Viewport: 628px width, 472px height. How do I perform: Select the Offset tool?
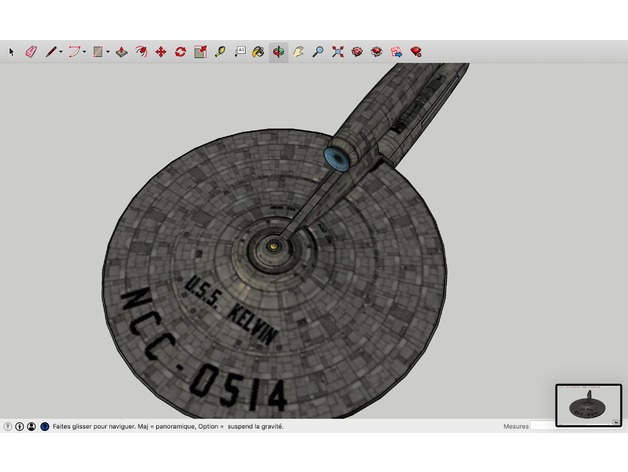click(141, 51)
